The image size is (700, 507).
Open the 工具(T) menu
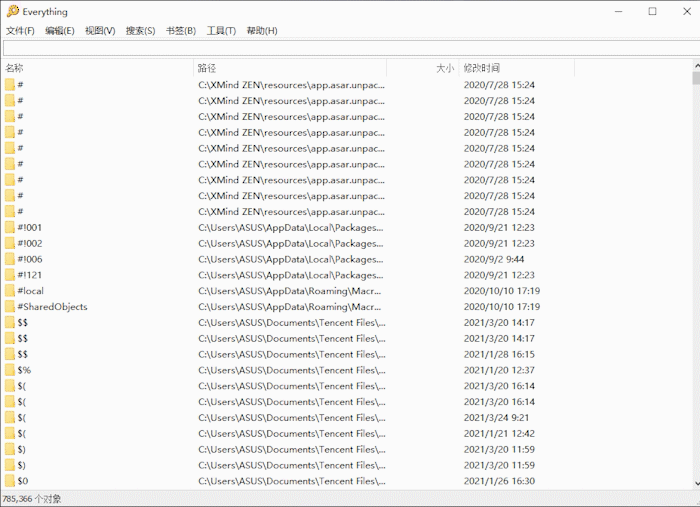click(x=221, y=31)
